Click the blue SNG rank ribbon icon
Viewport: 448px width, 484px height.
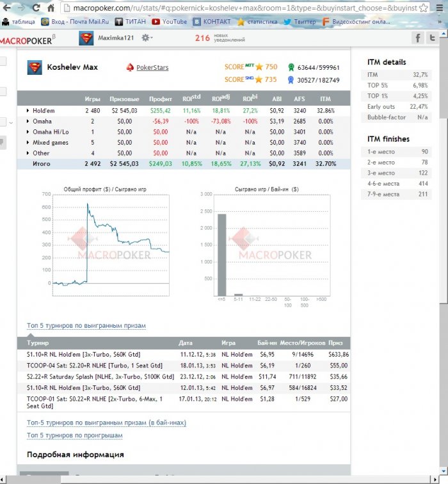291,80
